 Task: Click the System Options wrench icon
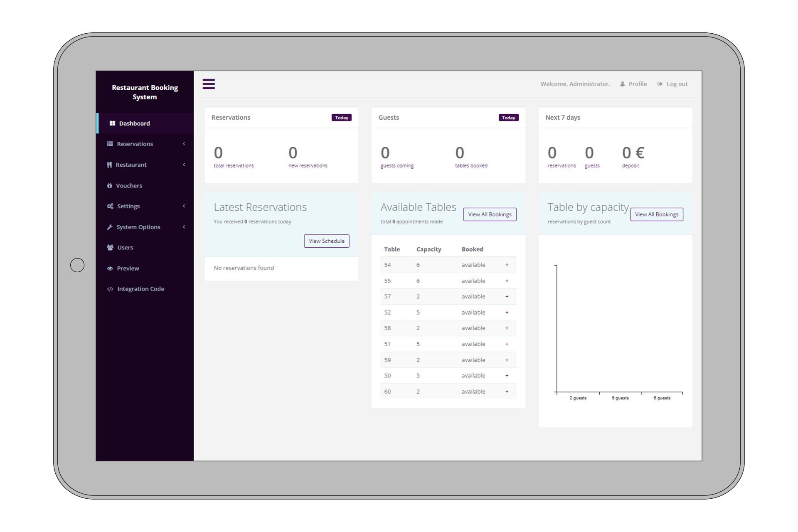coord(110,227)
